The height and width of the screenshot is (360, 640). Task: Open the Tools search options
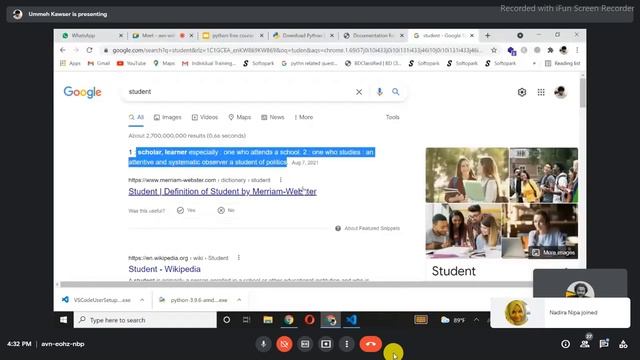[x=393, y=118]
